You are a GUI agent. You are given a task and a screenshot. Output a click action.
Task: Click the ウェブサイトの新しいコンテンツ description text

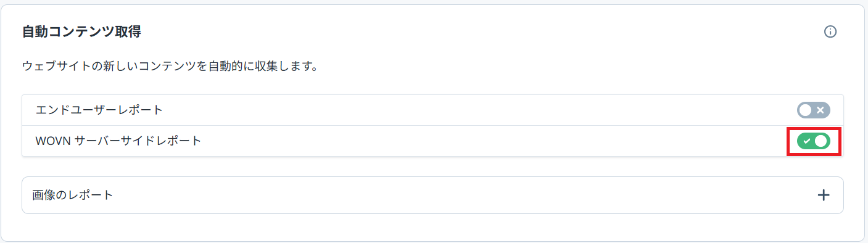tap(170, 65)
